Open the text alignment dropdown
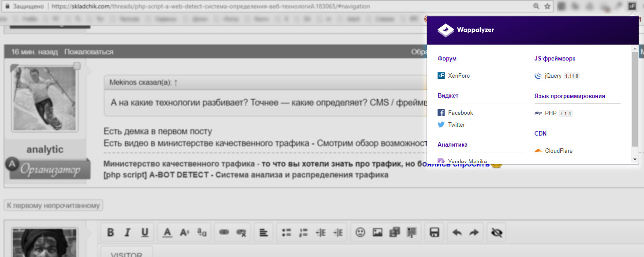The image size is (644, 257). point(263,232)
